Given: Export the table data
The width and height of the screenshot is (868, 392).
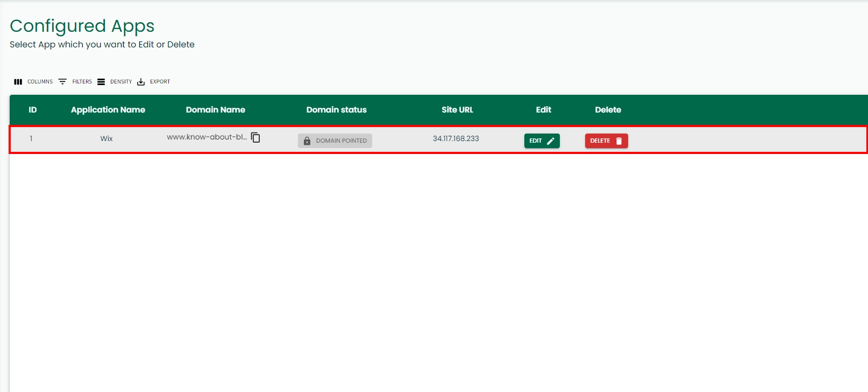Looking at the screenshot, I should 153,82.
